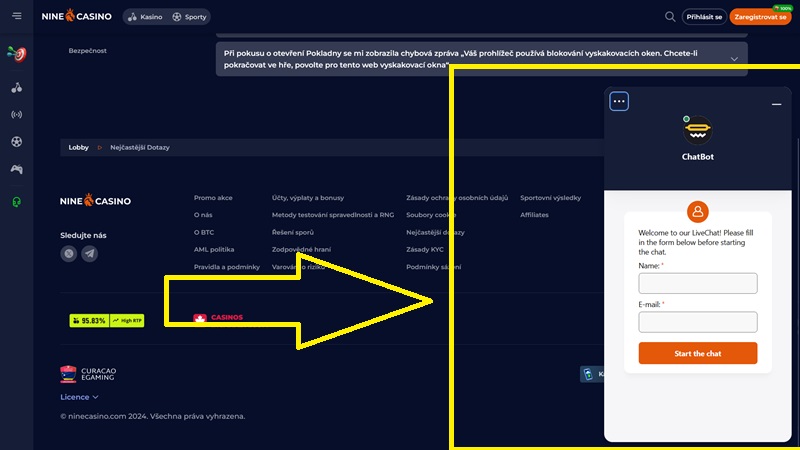Select the live broadcast sidebar icon
The width and height of the screenshot is (800, 450).
click(x=16, y=114)
